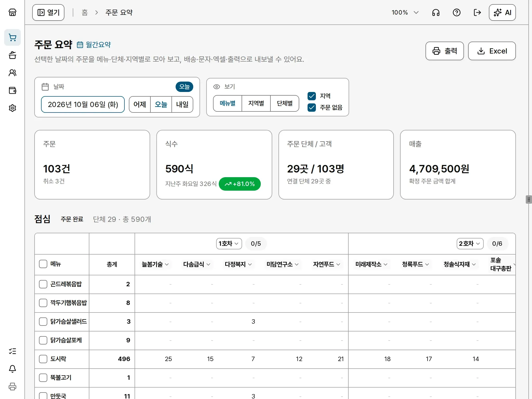Open the cooking pot menu icon
532x399 pixels.
[12, 55]
